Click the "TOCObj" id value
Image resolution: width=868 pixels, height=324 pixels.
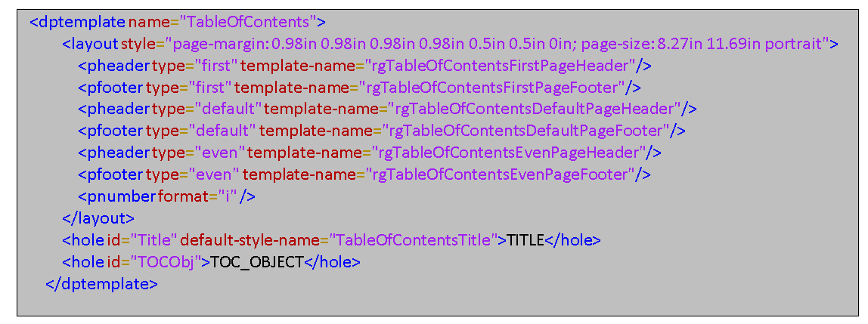tap(166, 262)
